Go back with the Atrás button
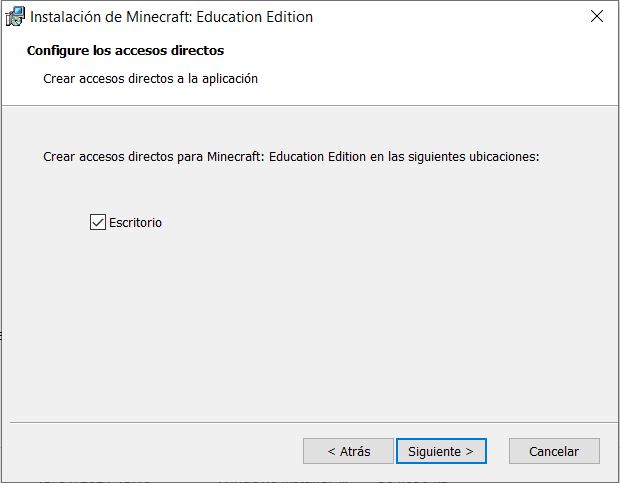 (x=348, y=451)
